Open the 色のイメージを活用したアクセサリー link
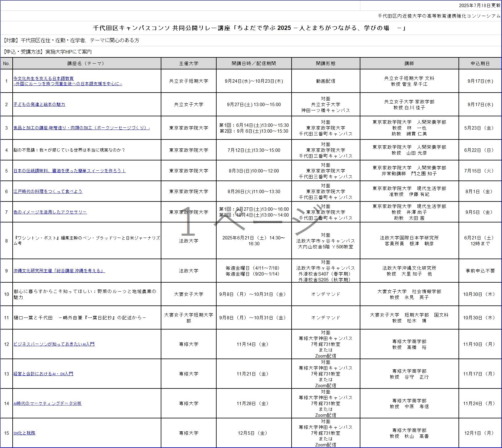 50,212
